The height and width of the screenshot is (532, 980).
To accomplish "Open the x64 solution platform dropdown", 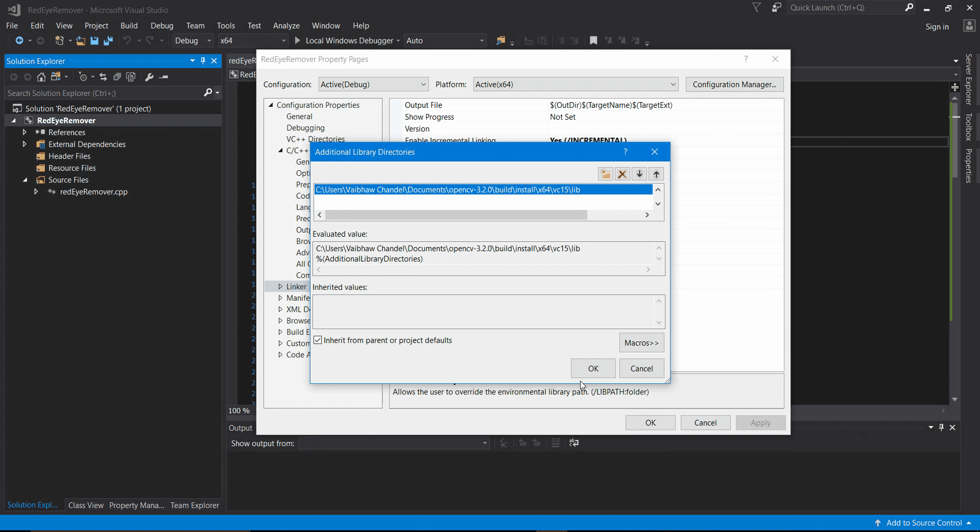I will coord(253,40).
